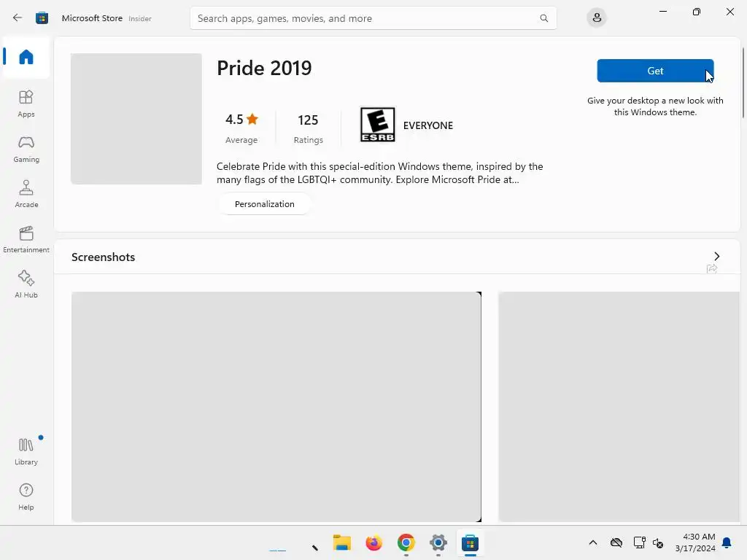The image size is (747, 560).
Task: Open File Explorer from the taskbar
Action: (341, 542)
